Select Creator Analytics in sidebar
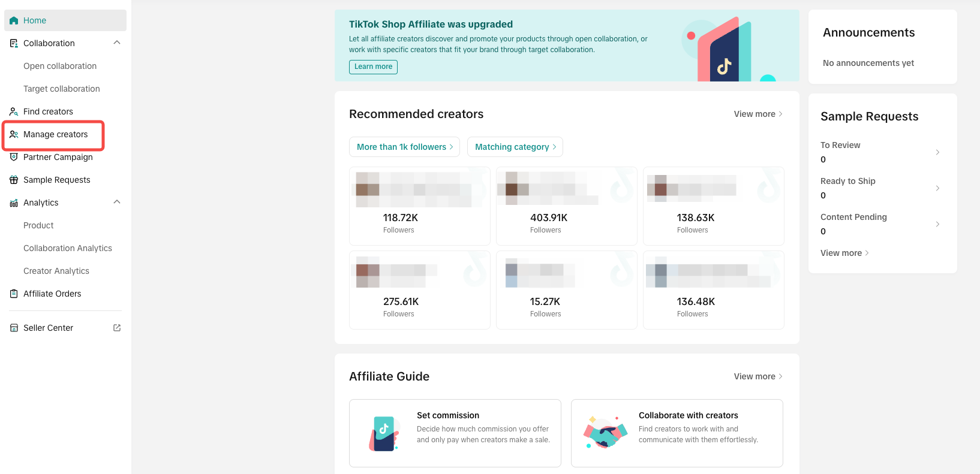Image resolution: width=980 pixels, height=474 pixels. pyautogui.click(x=56, y=271)
